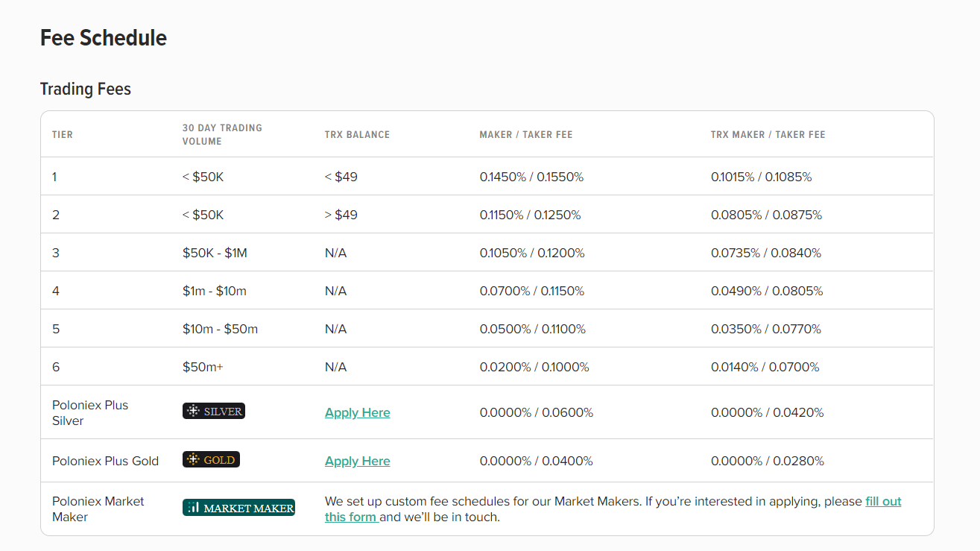
Task: Open Apply Here link for Poloniex Plus Gold
Action: [358, 461]
